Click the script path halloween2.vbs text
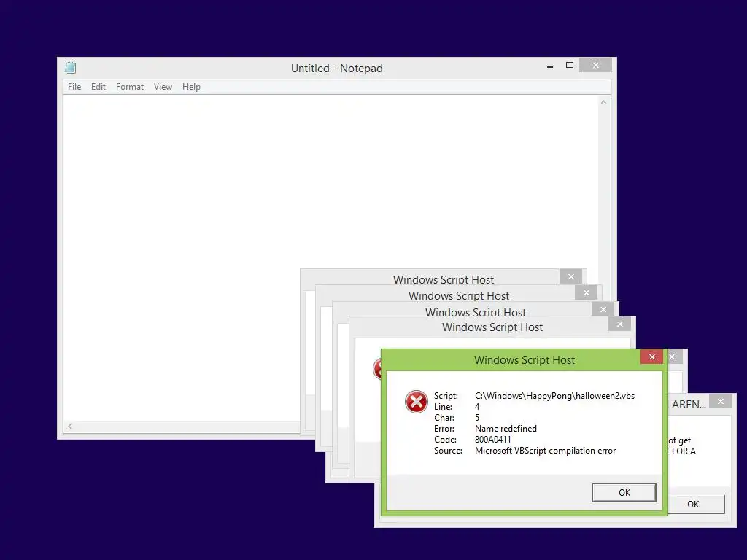Screen dimensions: 747x560 [x=554, y=396]
